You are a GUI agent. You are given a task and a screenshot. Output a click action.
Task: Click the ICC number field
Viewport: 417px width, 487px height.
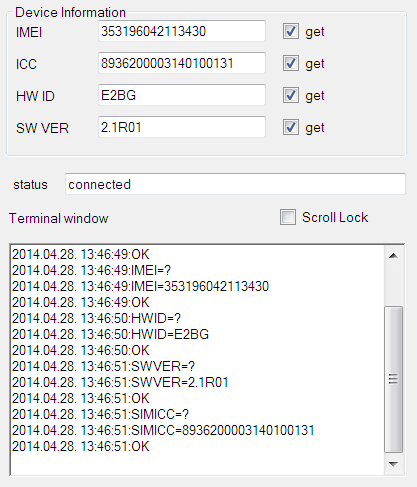point(182,63)
